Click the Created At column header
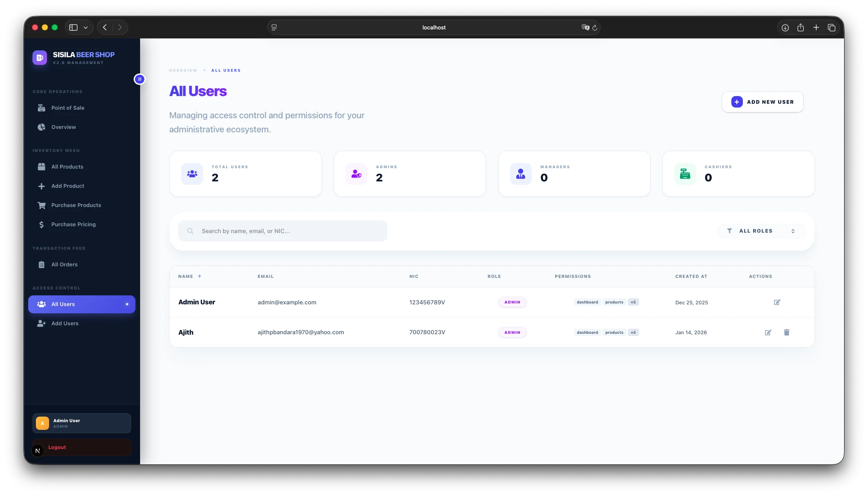The height and width of the screenshot is (496, 868). pos(691,277)
